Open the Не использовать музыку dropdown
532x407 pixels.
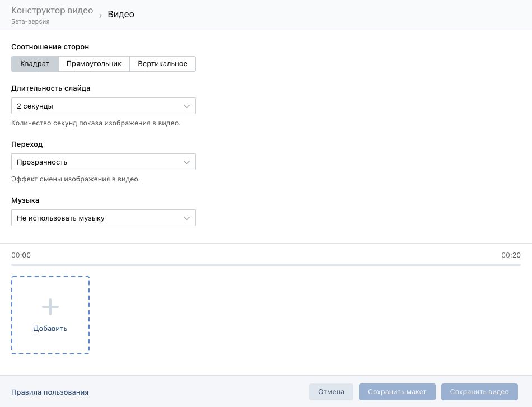(98, 218)
